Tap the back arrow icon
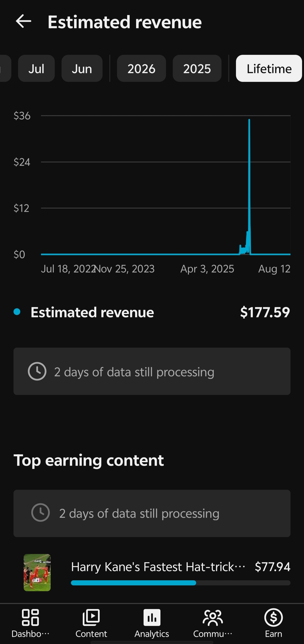Image resolution: width=304 pixels, height=644 pixels. [x=23, y=21]
